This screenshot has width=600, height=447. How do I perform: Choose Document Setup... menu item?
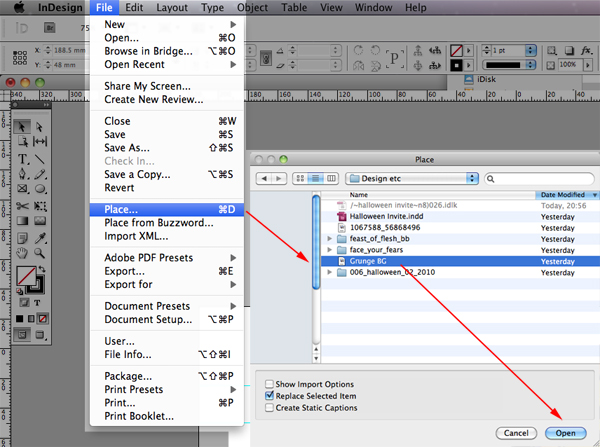tap(167, 319)
